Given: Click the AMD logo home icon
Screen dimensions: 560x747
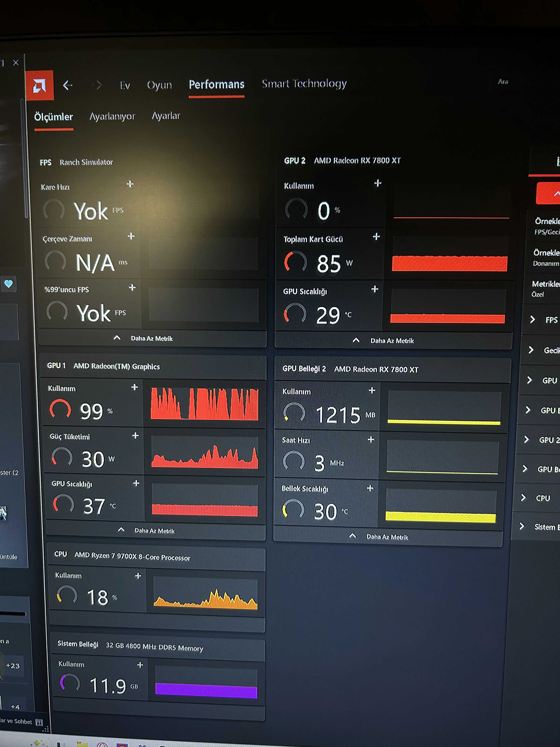Looking at the screenshot, I should [39, 85].
